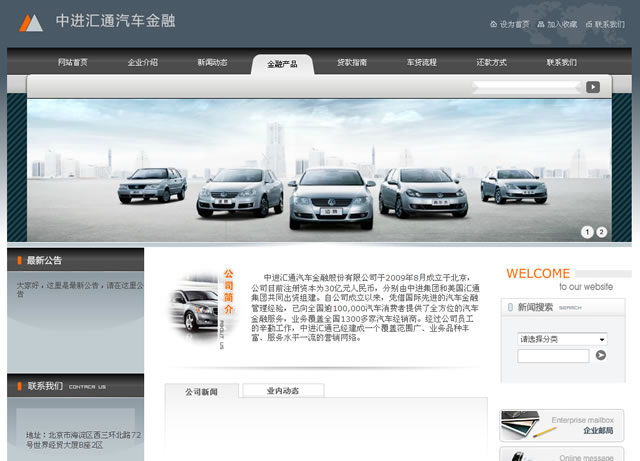Go to 网站首页 in navigation bar
Image resolution: width=640 pixels, height=461 pixels.
coord(73,62)
